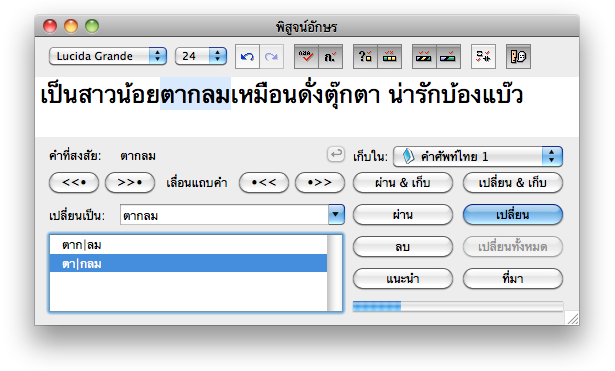Open the คำศัพท์ไทย 1 dictionary dropdown
Viewport: 615px width, 371px height.
(478, 156)
